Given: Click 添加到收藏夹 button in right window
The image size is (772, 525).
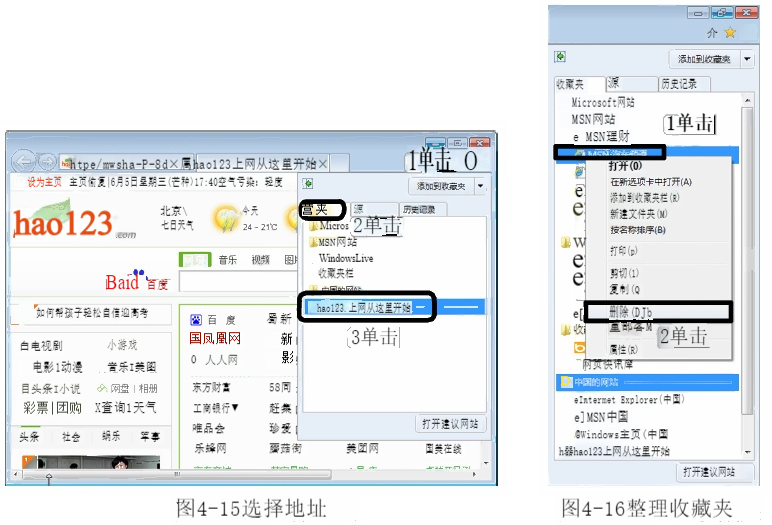Looking at the screenshot, I should [704, 59].
